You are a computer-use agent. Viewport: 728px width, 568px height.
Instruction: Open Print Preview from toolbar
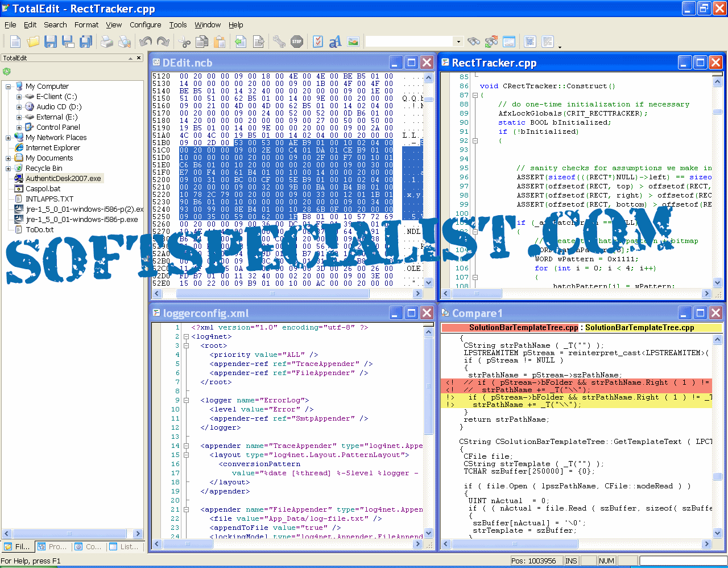click(125, 42)
